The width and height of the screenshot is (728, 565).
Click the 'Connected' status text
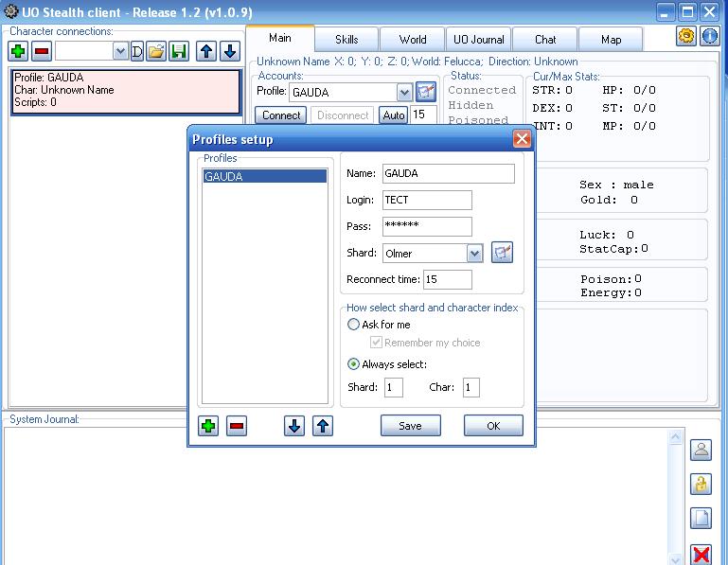(x=482, y=90)
